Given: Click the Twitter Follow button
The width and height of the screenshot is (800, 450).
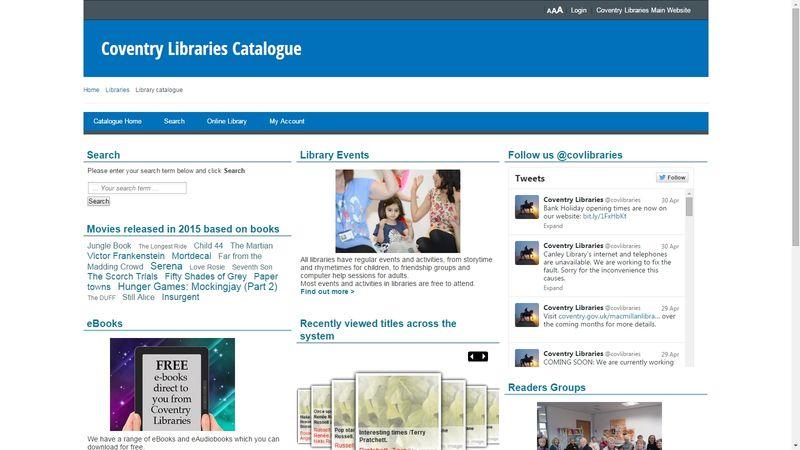Looking at the screenshot, I should coord(672,178).
